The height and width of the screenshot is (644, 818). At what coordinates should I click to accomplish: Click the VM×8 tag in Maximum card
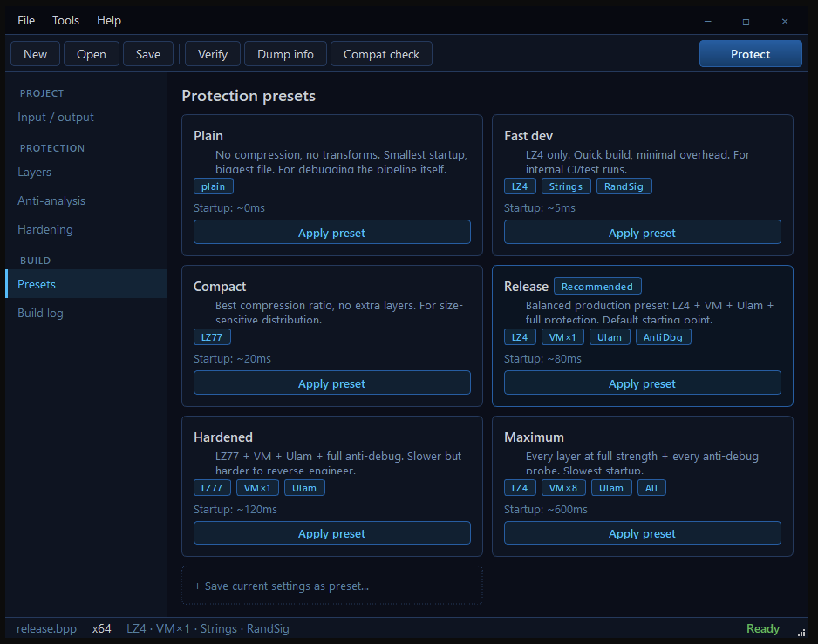pyautogui.click(x=563, y=488)
